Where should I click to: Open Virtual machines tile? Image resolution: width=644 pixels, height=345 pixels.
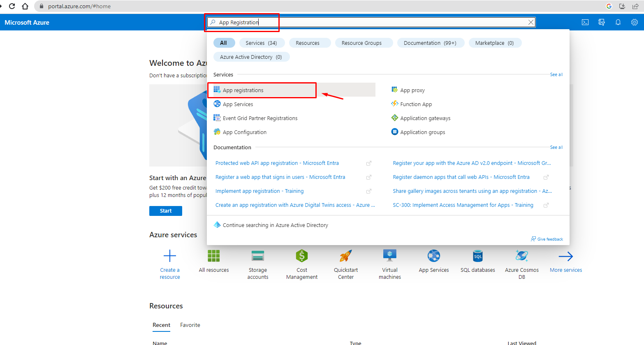point(390,264)
